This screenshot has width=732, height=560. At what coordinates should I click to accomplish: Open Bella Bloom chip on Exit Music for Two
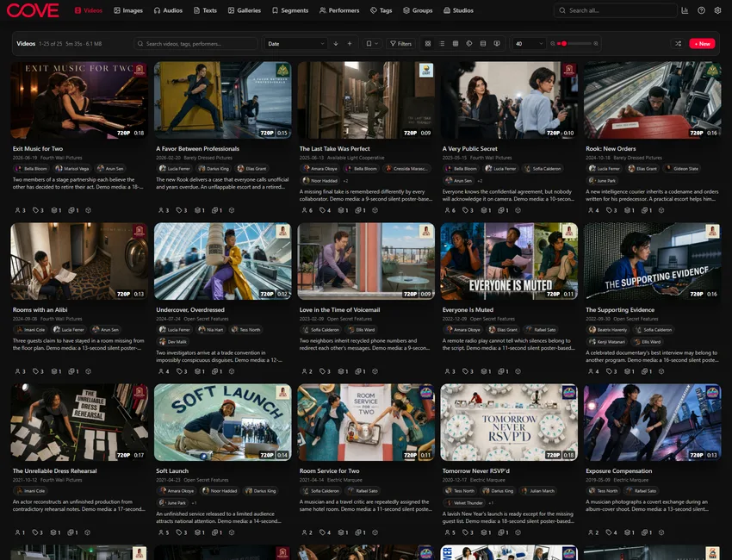tap(32, 169)
